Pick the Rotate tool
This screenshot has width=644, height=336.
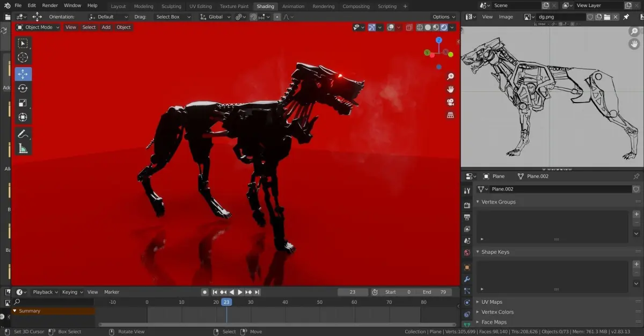coord(23,89)
